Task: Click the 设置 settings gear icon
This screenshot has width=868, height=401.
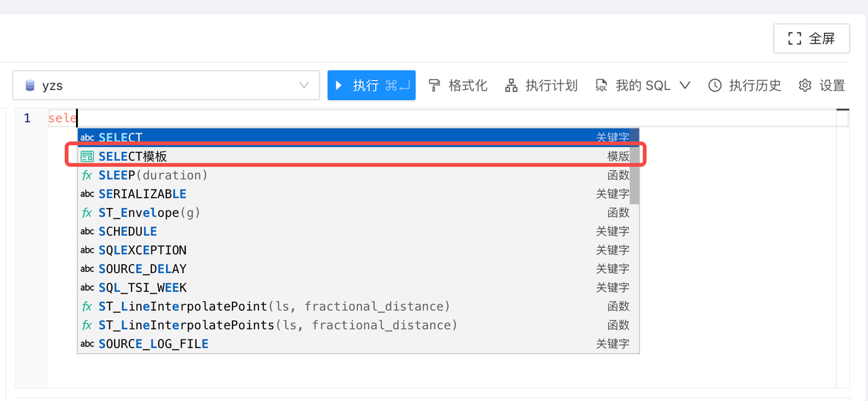Action: tap(804, 85)
